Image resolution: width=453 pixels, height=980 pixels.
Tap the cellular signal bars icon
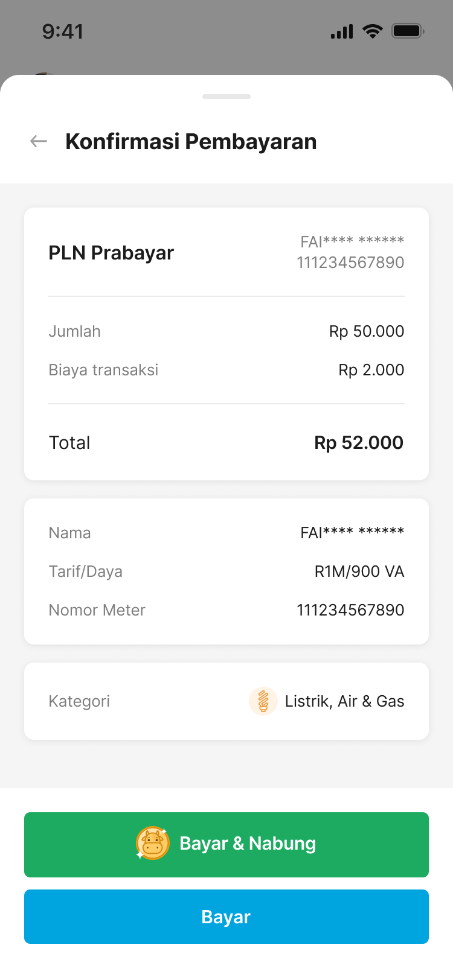click(x=342, y=31)
